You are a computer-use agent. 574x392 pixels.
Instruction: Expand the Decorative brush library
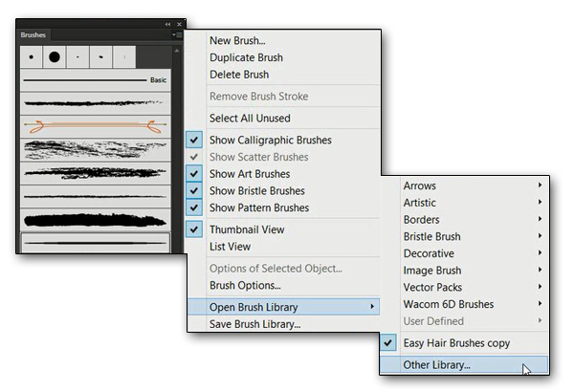464,253
